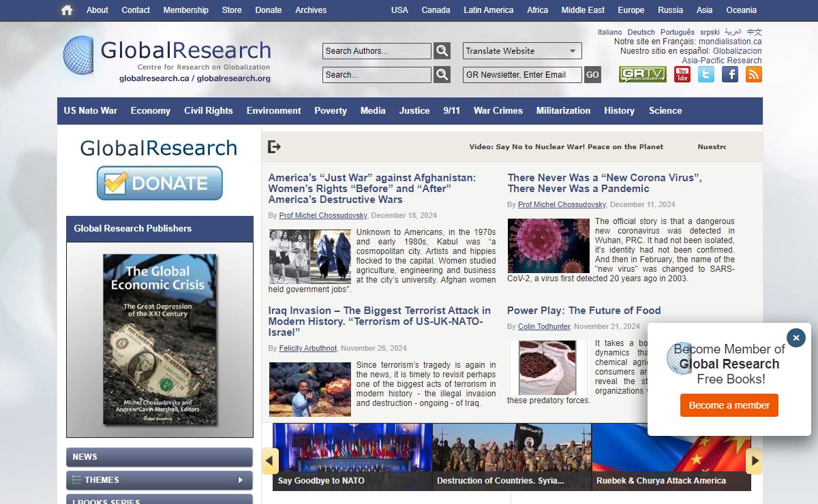Click the Become a member button
The height and width of the screenshot is (504, 818).
(729, 405)
